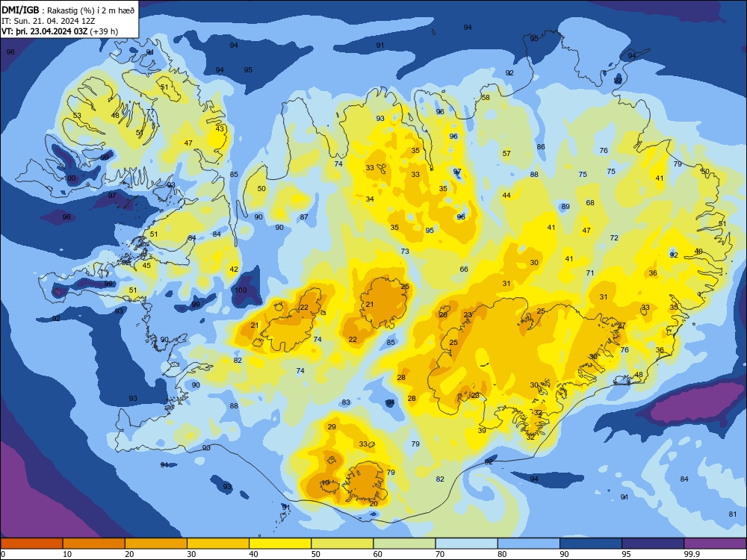Screen dimensions: 747x560
Task: Click the '70' legend scale label
Action: (440, 554)
